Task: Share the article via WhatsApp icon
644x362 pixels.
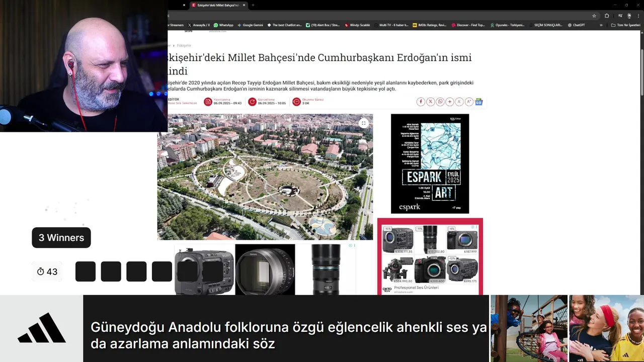Action: 440,102
